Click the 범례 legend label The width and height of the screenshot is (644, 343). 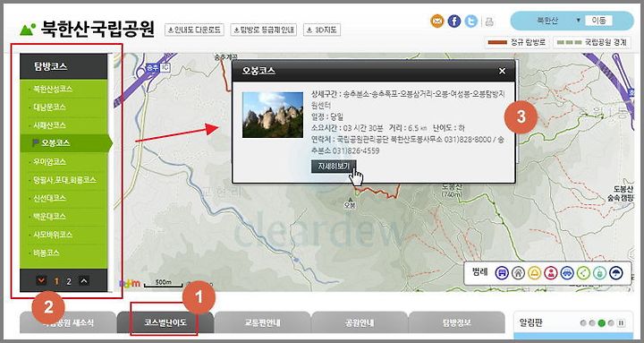point(479,272)
